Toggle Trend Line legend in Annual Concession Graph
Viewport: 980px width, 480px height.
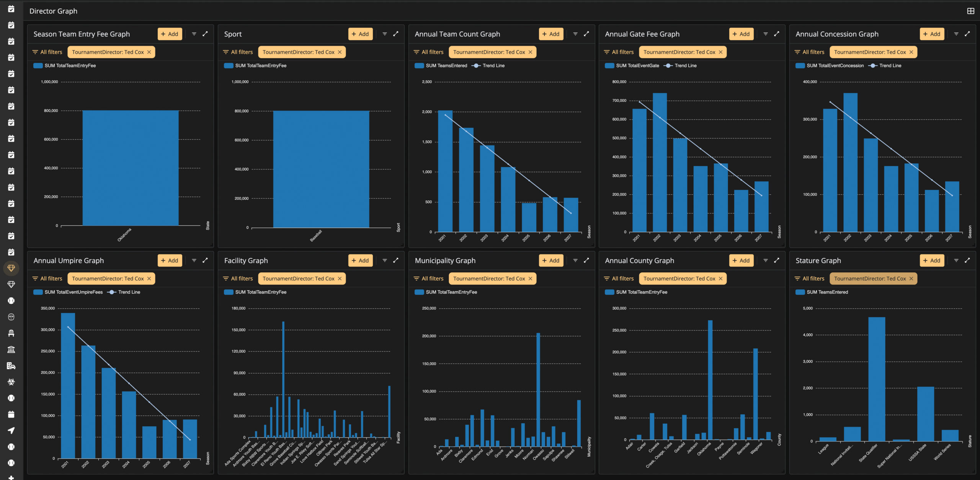tap(885, 66)
